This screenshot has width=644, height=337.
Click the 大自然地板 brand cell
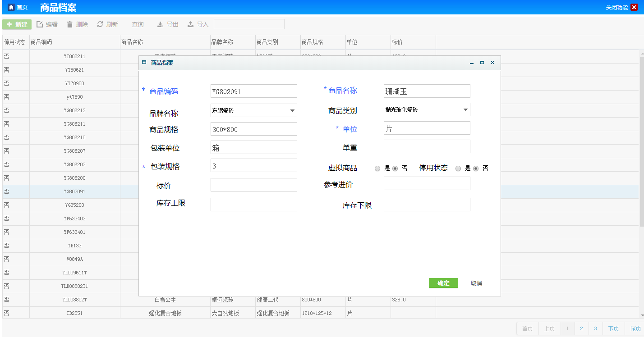(233, 313)
